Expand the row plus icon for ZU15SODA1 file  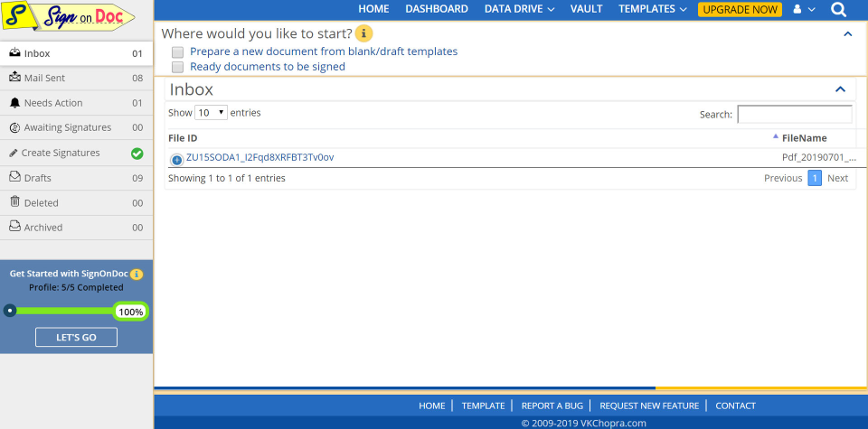coord(176,160)
